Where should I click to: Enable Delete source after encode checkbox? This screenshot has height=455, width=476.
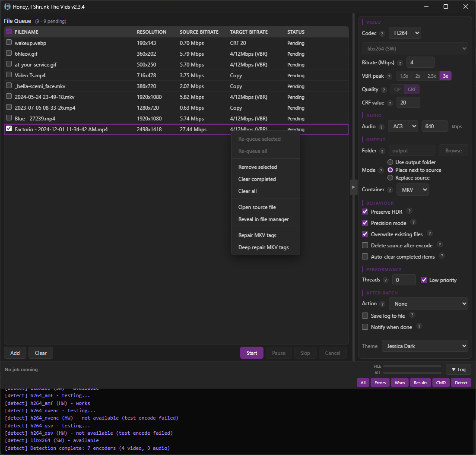[x=365, y=245]
